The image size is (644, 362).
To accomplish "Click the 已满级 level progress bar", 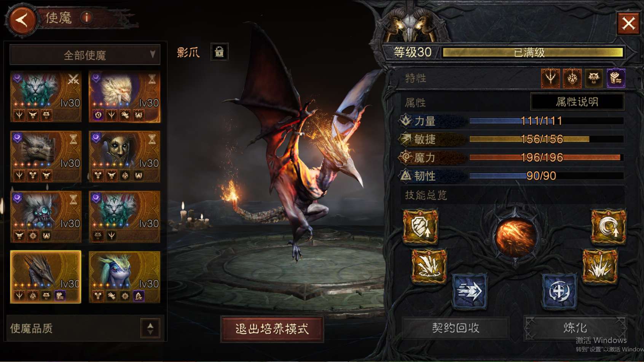I will coord(532,52).
